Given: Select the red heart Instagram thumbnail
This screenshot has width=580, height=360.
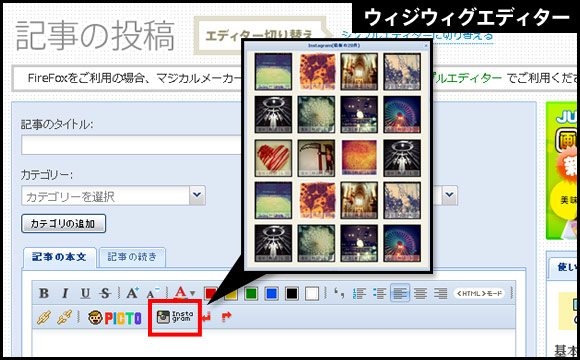Looking at the screenshot, I should [273, 158].
